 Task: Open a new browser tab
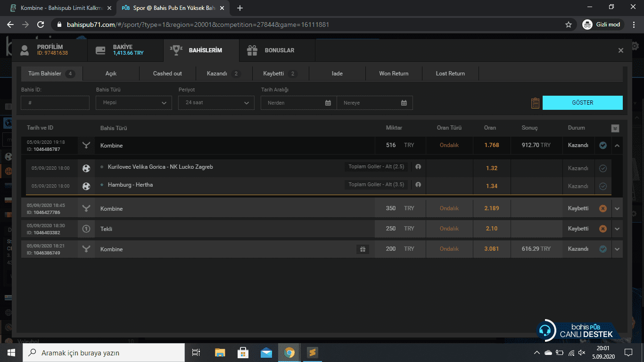[240, 8]
